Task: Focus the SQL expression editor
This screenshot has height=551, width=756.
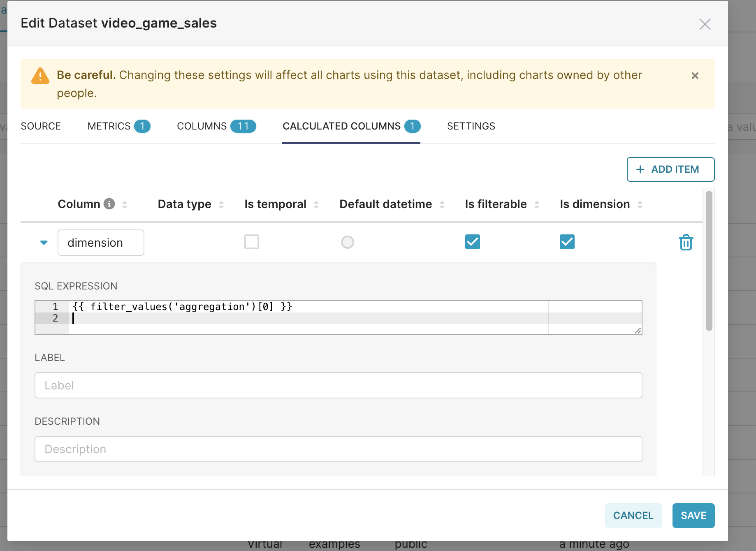Action: (338, 317)
